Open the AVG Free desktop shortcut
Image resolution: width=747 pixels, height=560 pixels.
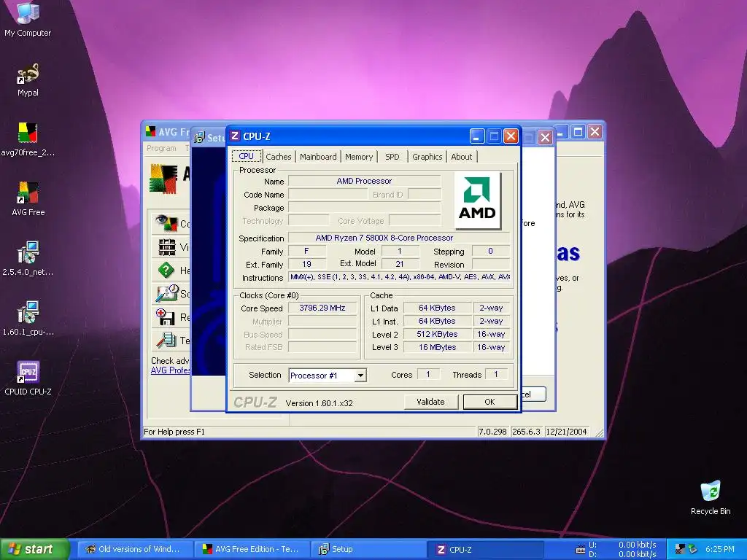click(x=28, y=198)
